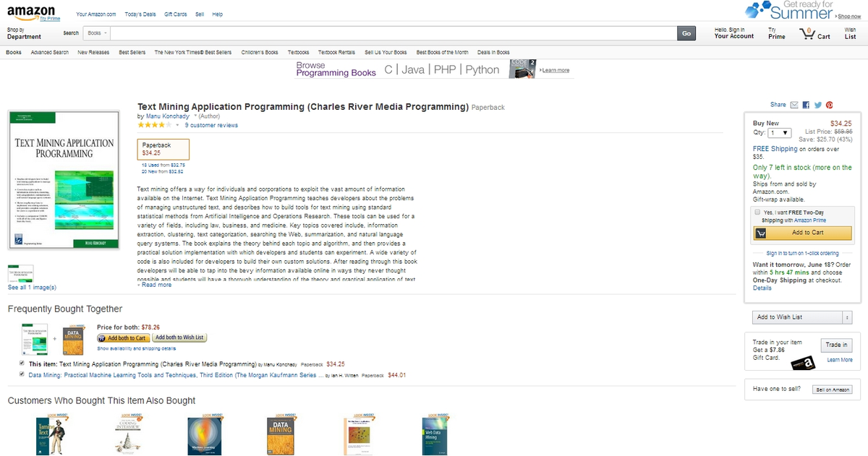Select the small book image thumbnail
868x456 pixels.
point(21,274)
